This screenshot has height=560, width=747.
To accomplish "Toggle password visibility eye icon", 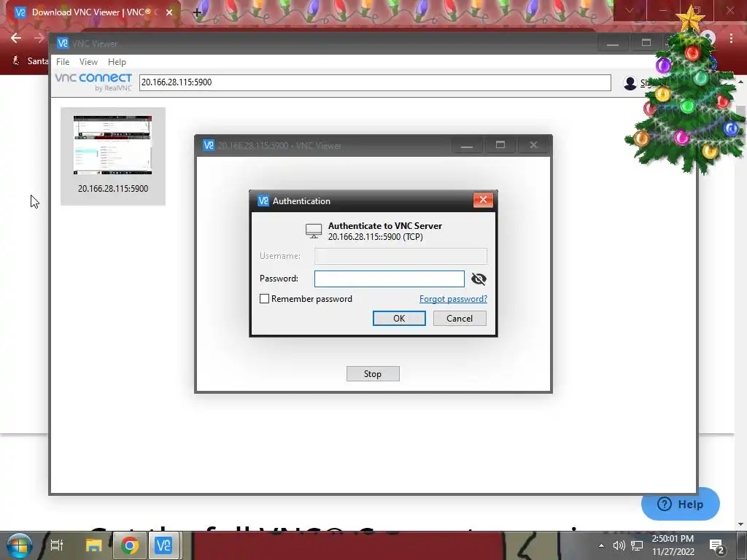I will coord(479,279).
